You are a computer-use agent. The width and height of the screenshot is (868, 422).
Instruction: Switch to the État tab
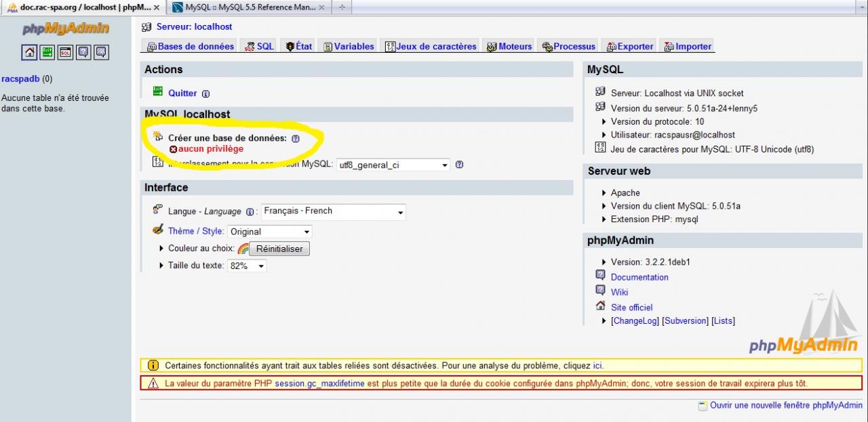point(298,47)
